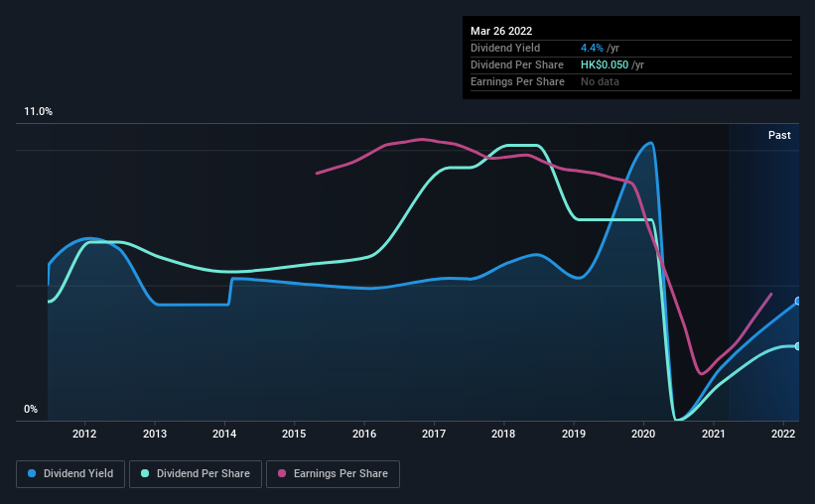The image size is (815, 504).
Task: Click the 2022 x-axis label
Action: click(x=783, y=434)
